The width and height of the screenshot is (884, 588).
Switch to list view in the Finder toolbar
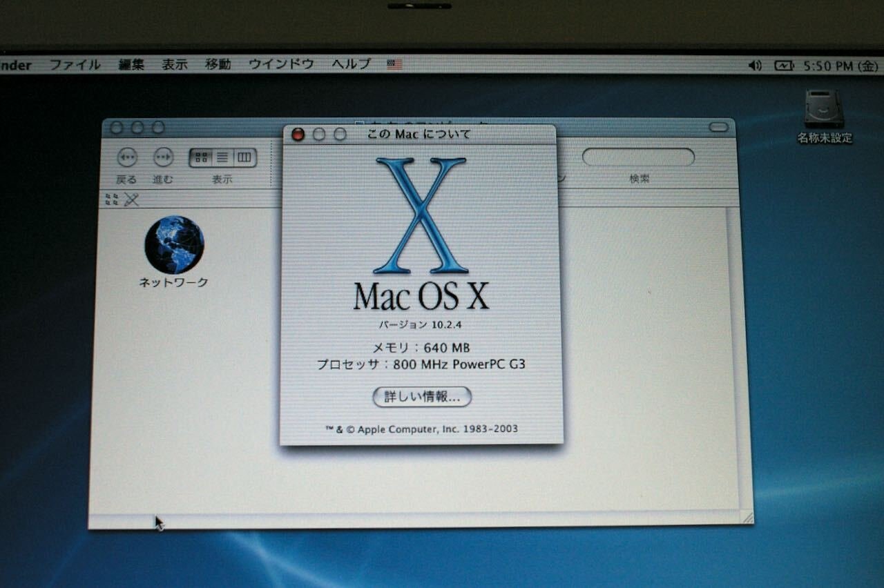point(221,157)
